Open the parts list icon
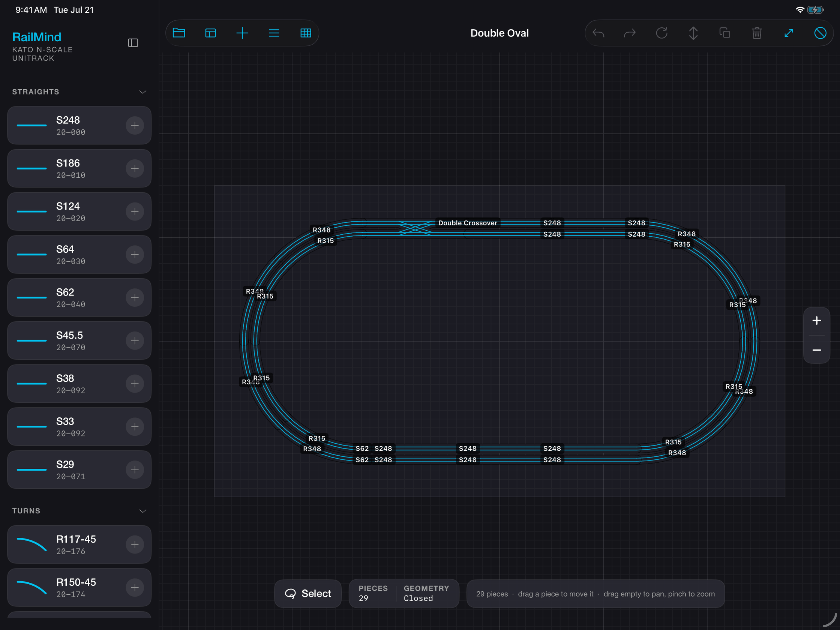The width and height of the screenshot is (840, 630). tap(274, 33)
